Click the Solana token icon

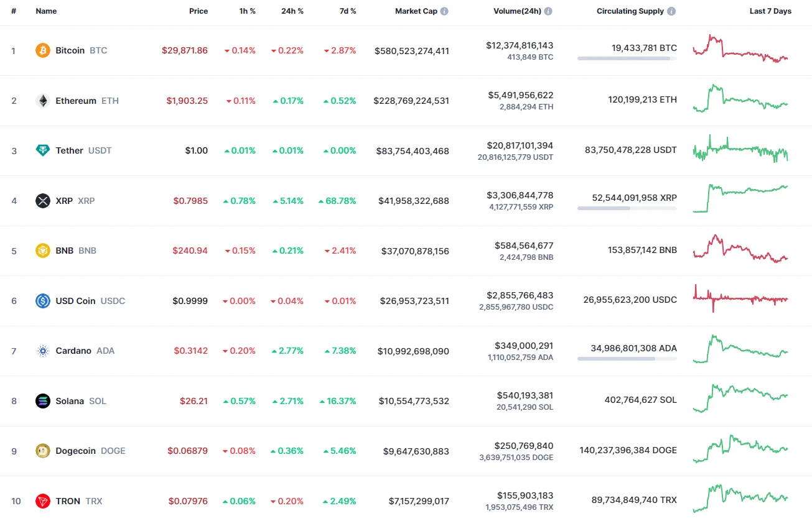[42, 400]
